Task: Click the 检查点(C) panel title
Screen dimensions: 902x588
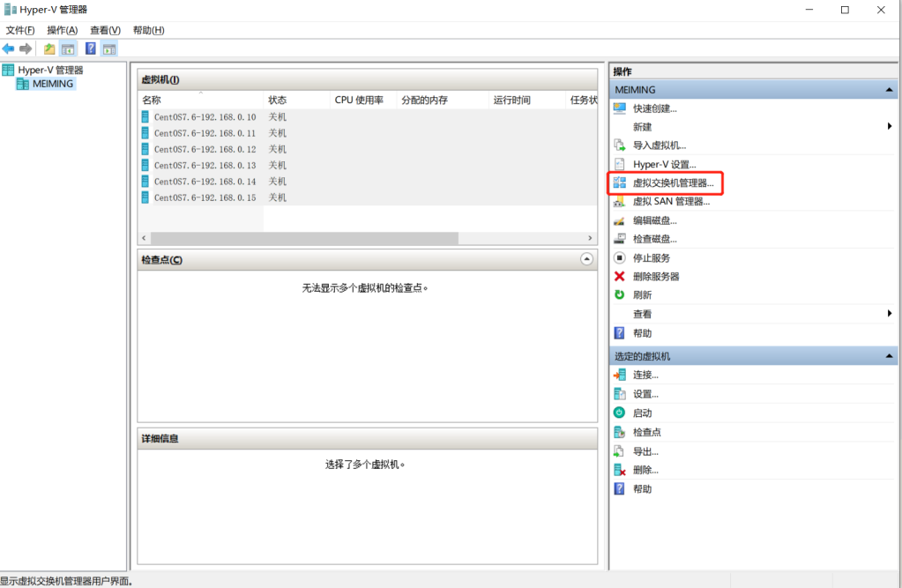Action: [161, 260]
